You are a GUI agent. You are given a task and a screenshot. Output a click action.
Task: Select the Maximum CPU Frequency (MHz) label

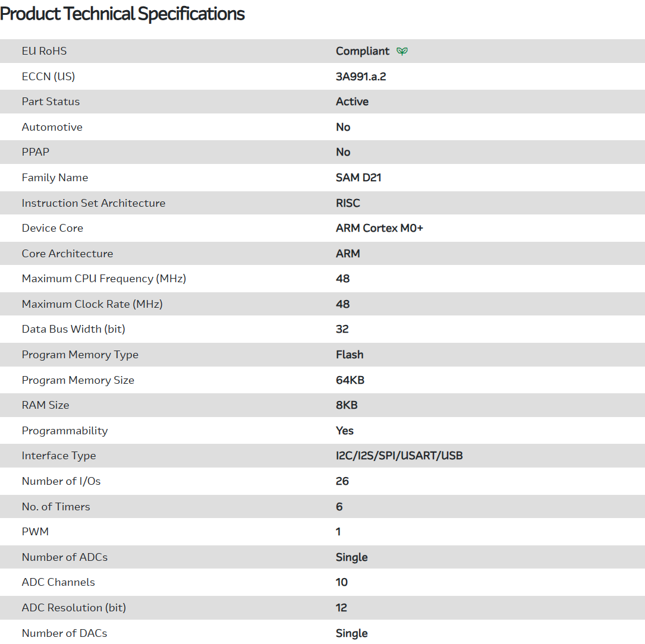coord(103,279)
